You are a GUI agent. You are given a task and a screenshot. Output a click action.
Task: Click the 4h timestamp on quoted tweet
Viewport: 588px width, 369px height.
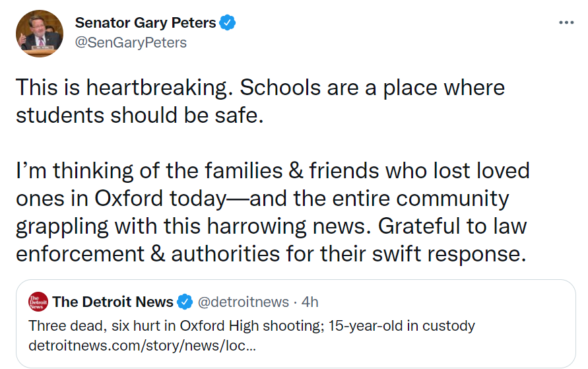pyautogui.click(x=310, y=302)
